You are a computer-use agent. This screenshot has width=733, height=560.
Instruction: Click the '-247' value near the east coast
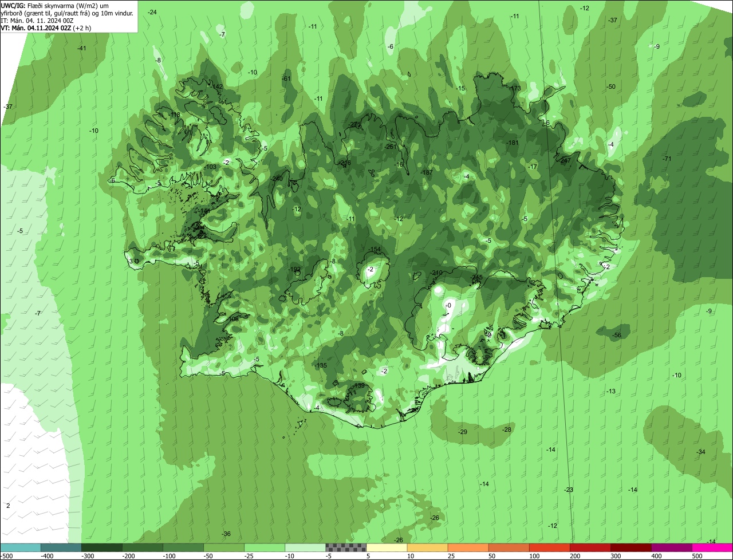565,160
